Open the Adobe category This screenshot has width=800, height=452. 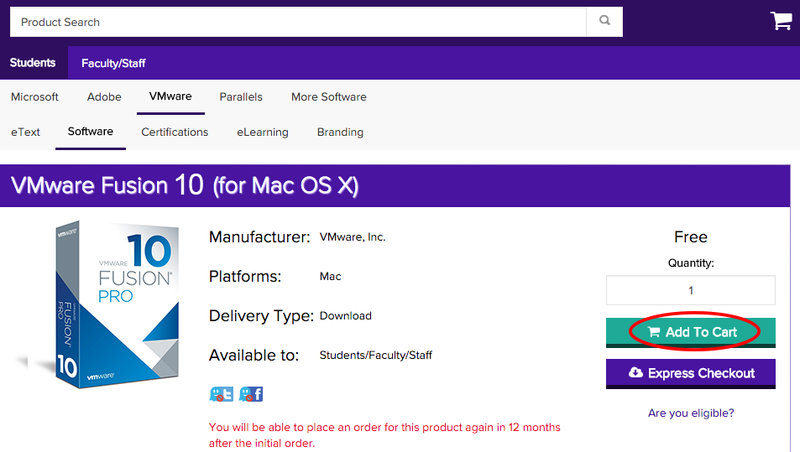pos(104,97)
